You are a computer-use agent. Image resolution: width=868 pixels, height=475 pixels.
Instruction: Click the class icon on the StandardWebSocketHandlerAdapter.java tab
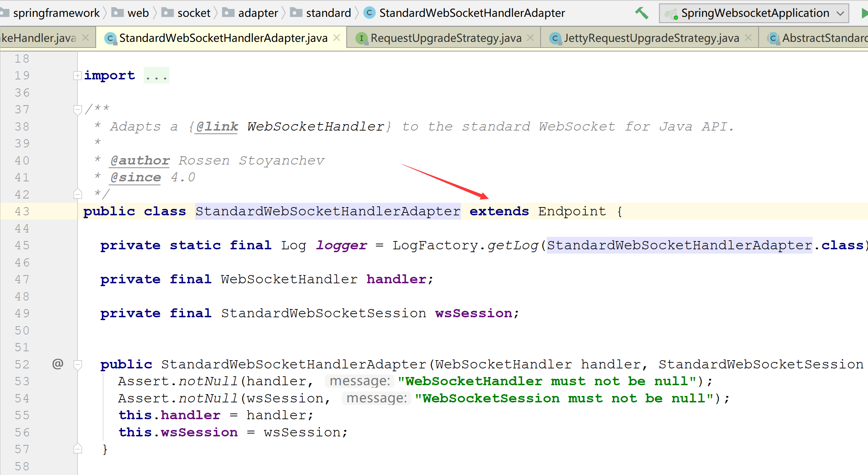tap(110, 38)
